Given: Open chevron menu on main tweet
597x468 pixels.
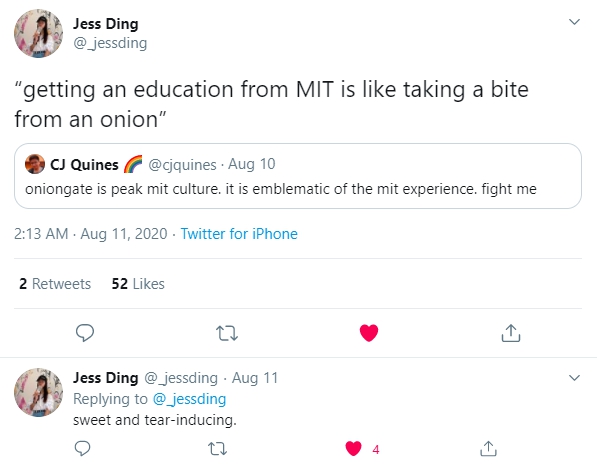Looking at the screenshot, I should (574, 22).
